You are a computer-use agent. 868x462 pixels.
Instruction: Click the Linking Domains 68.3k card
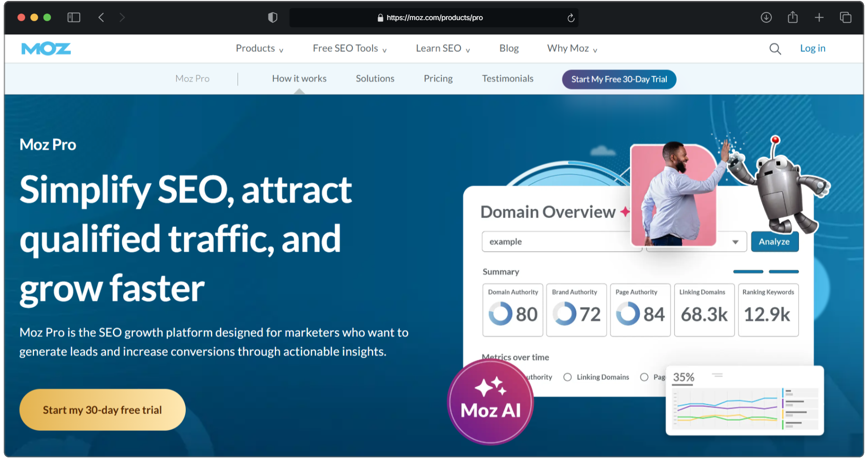pos(704,310)
